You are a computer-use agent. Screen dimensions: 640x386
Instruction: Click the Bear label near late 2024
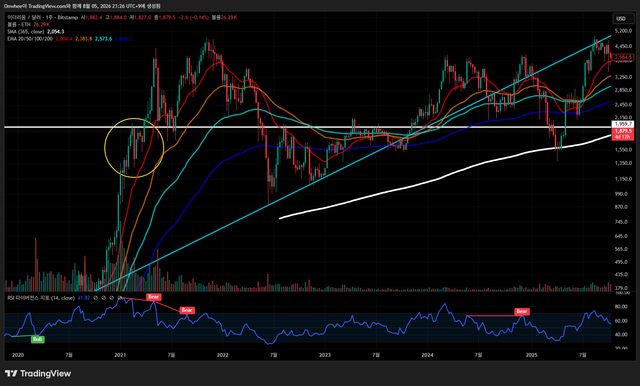pos(522,311)
